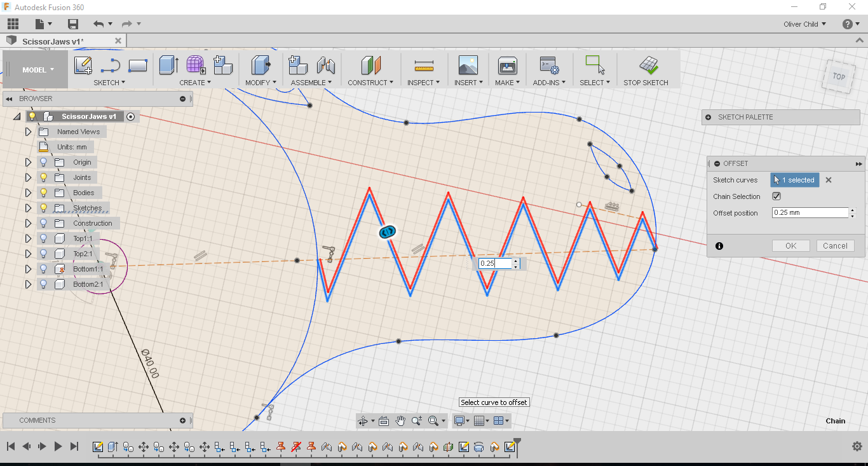Click Cancel in the Offset dialog
The height and width of the screenshot is (466, 868).
click(835, 246)
